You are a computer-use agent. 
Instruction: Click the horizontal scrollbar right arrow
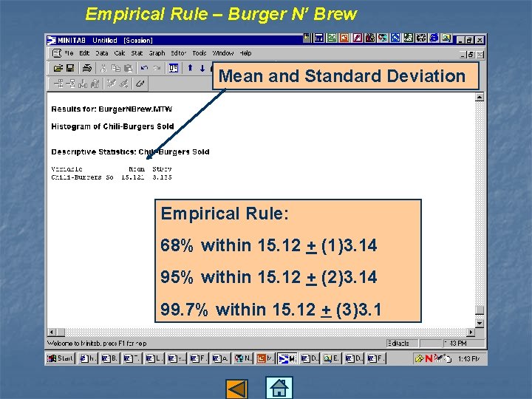click(471, 332)
